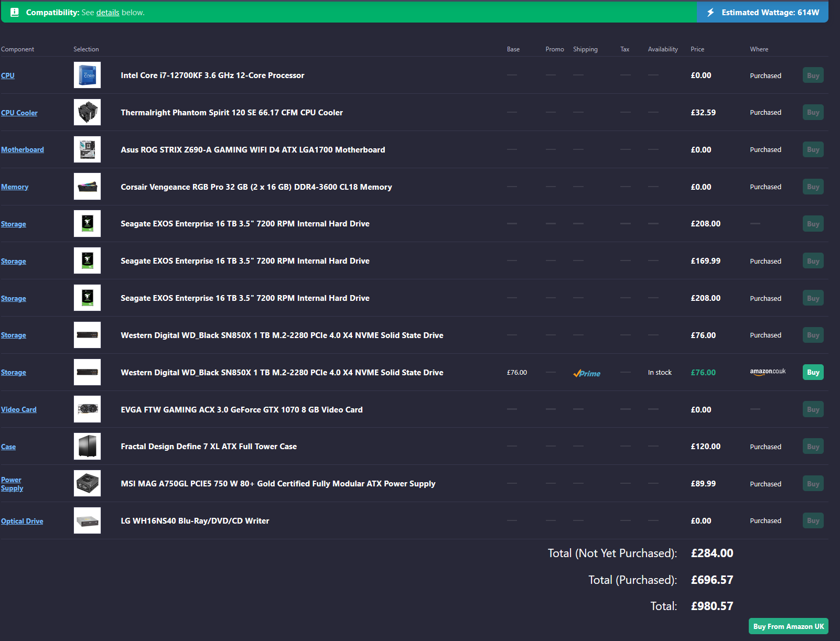Click the Buy button in the Video Card row
The width and height of the screenshot is (840, 641).
pyautogui.click(x=813, y=409)
